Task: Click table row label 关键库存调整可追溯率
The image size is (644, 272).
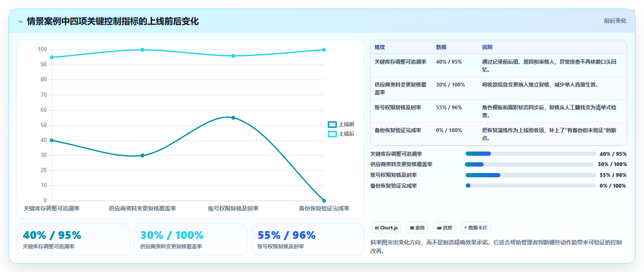Action: pos(400,62)
